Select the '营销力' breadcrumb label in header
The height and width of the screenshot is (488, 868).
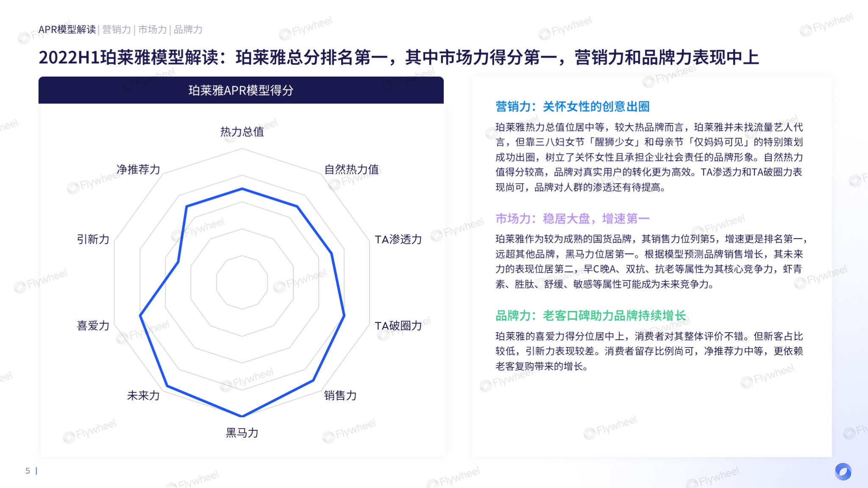click(117, 29)
